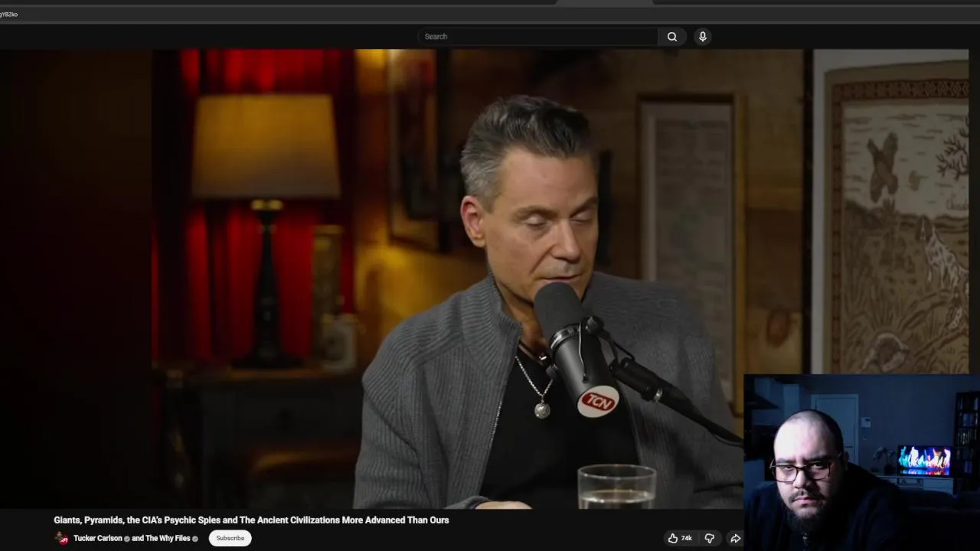Open Tucker Carlson and The Why Files collaborators link
This screenshot has width=980, height=551.
pos(136,538)
